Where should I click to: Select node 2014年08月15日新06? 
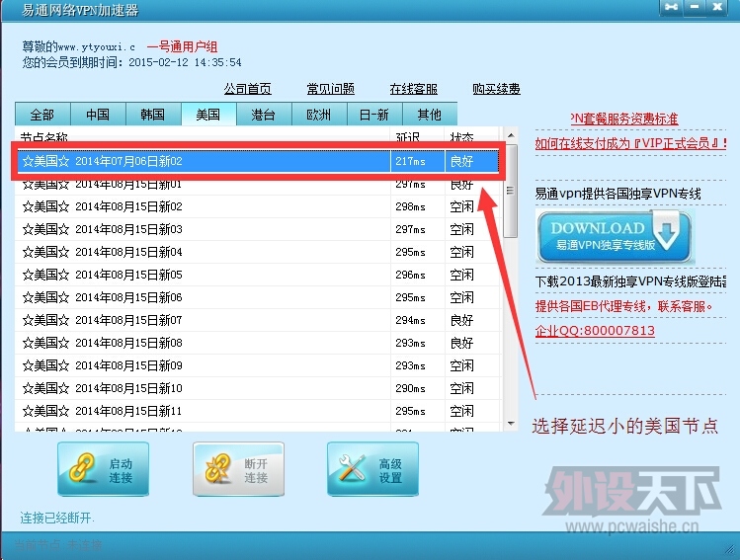tap(257, 297)
